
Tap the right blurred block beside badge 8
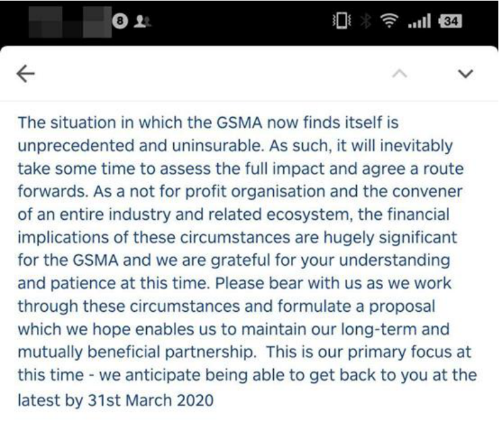point(97,22)
